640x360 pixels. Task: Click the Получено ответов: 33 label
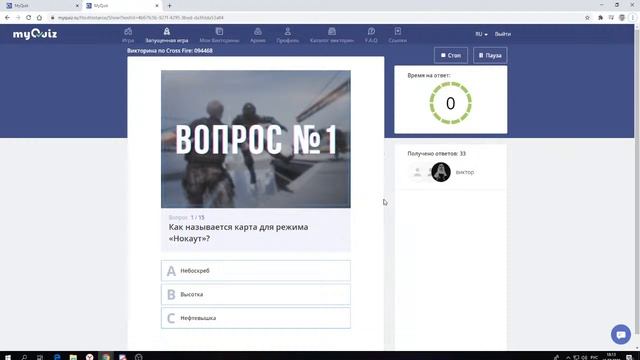[x=436, y=153]
